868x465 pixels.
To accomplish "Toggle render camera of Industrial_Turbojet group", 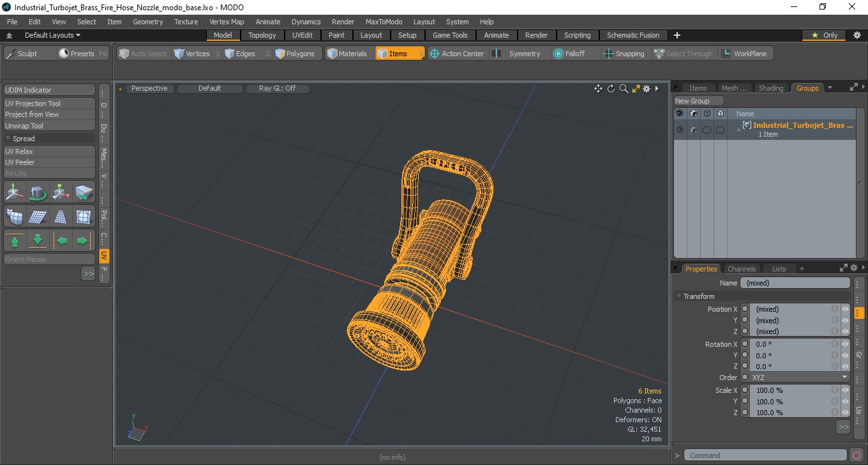I will pos(693,130).
